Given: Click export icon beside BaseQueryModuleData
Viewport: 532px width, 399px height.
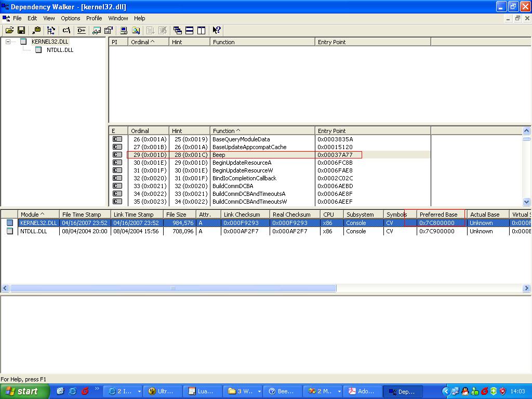Looking at the screenshot, I should (117, 139).
